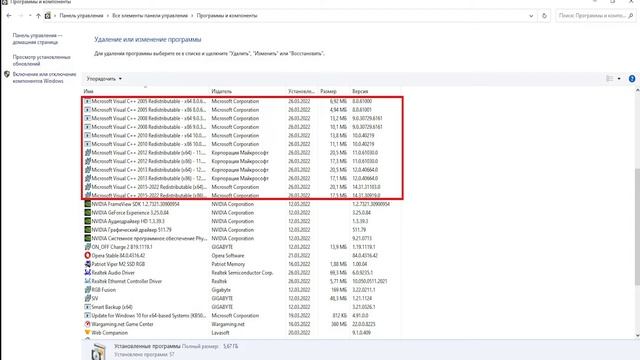Sort by the Имя column header
This screenshot has height=360, width=640.
point(89,91)
